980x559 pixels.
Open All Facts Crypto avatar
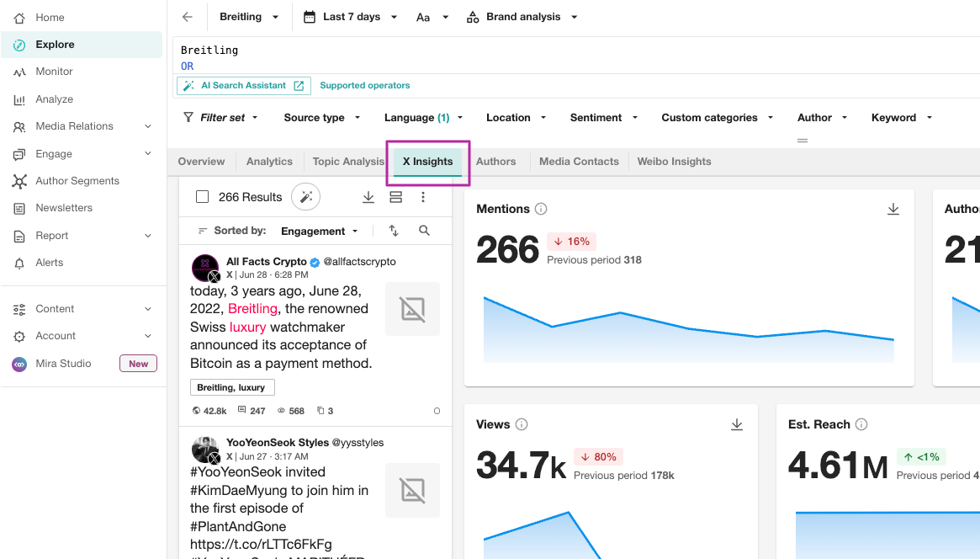(x=205, y=269)
